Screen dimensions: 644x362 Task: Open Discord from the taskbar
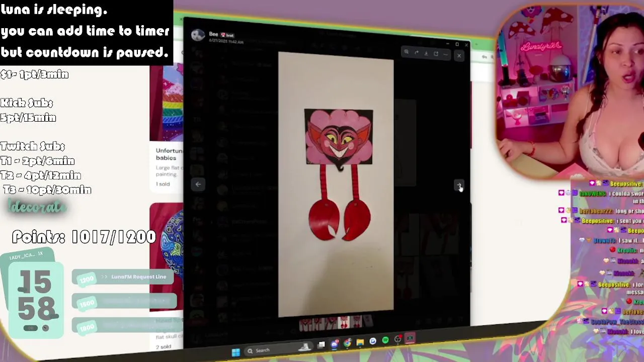point(334,344)
